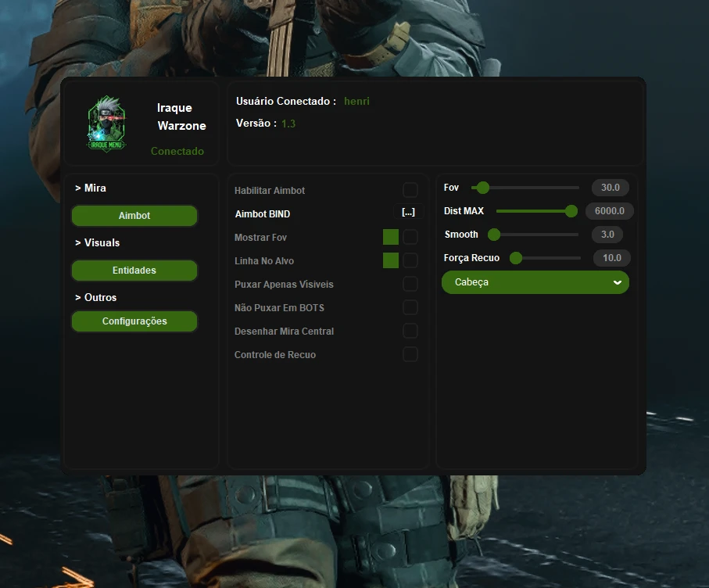Click the Dist MAX value field 6000.0

[610, 211]
